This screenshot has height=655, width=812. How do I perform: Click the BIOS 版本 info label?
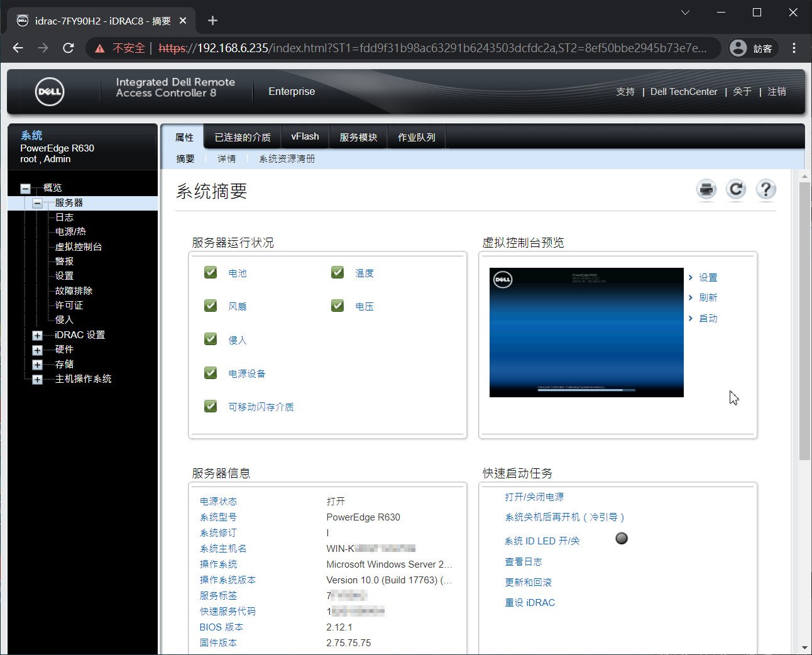pyautogui.click(x=221, y=627)
